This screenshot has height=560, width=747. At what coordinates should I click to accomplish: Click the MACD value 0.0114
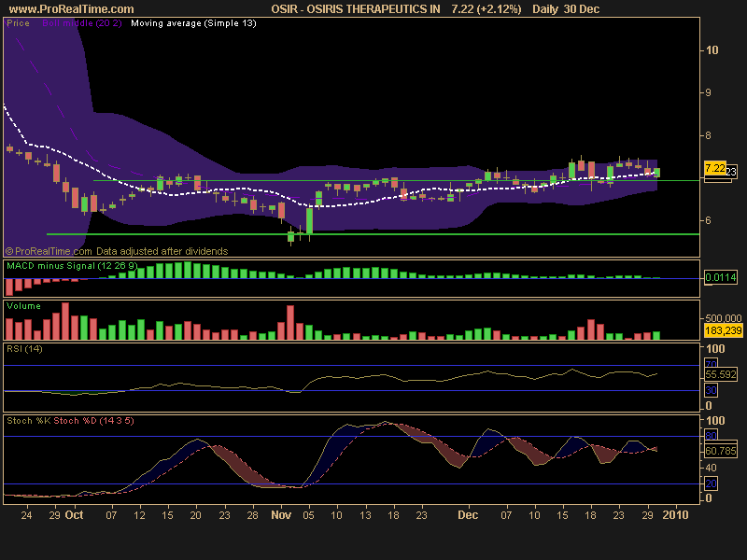tap(720, 277)
